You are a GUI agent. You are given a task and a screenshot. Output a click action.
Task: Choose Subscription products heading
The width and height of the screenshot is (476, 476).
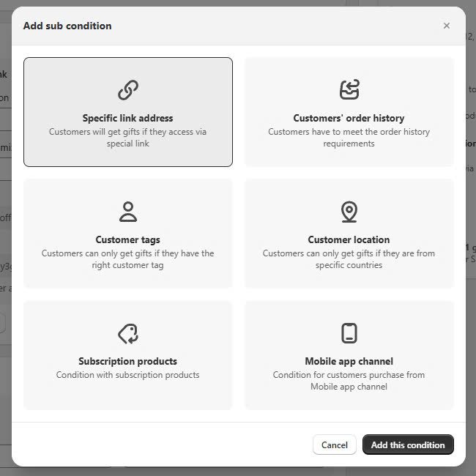tap(128, 361)
